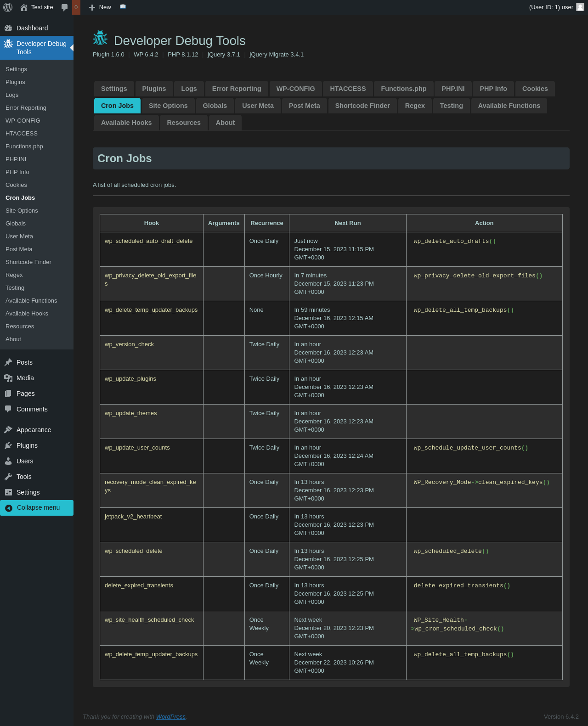
Task: Collapse the admin sidebar menu
Action: point(37,508)
